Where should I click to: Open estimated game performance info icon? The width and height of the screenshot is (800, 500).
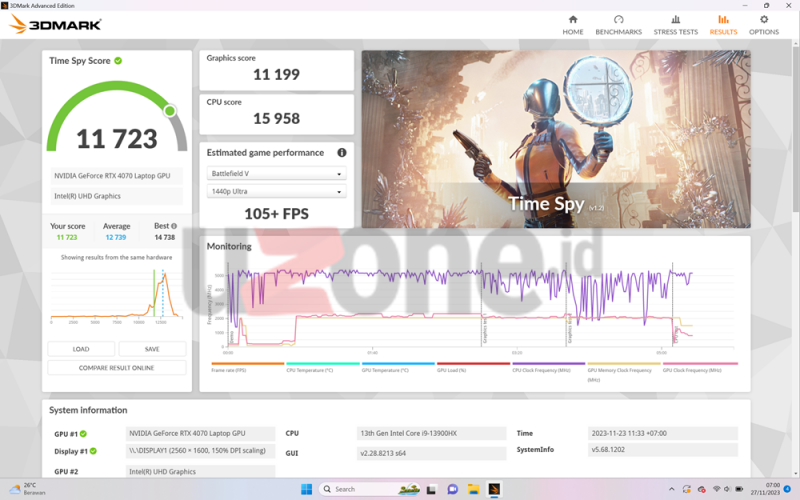tap(342, 153)
